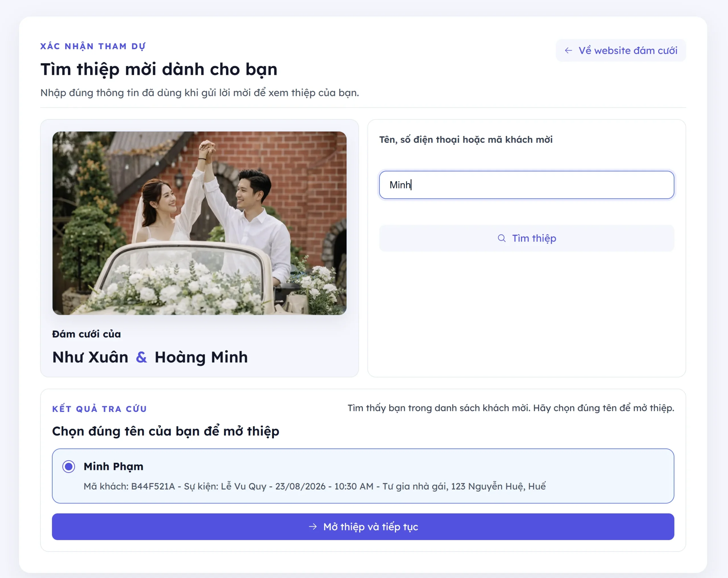
Task: Click the ampersand between the couple's names
Action: click(142, 357)
